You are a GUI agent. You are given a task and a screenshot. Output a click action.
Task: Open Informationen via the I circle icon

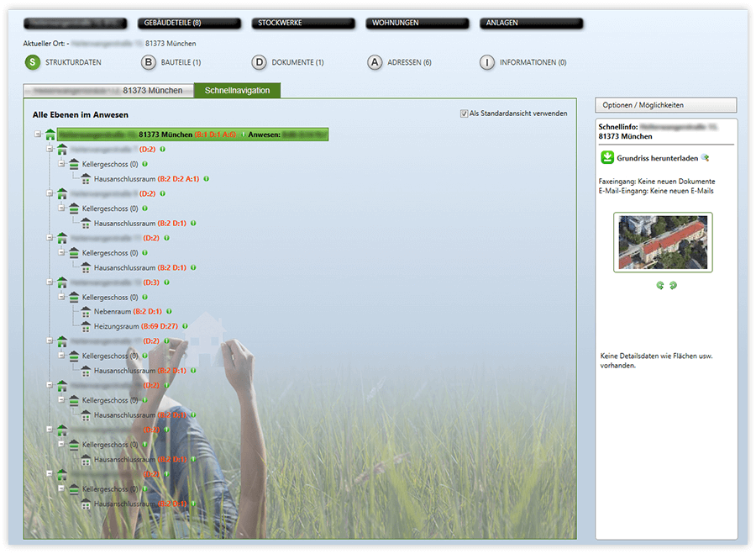(487, 62)
